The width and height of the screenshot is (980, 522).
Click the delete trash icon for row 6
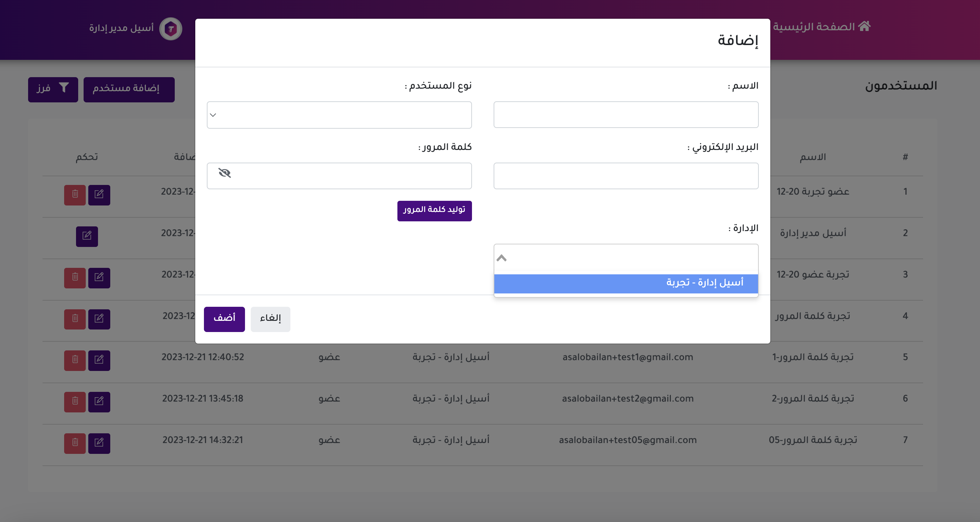tap(75, 402)
